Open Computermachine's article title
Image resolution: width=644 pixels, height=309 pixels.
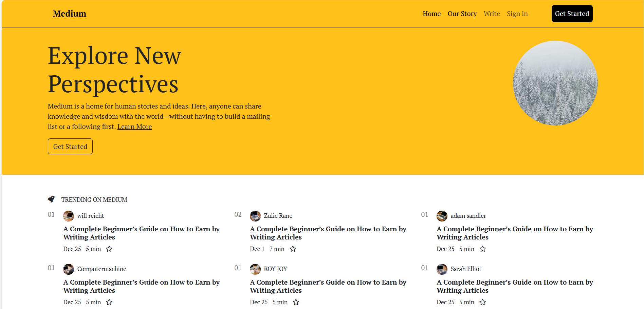pos(142,286)
